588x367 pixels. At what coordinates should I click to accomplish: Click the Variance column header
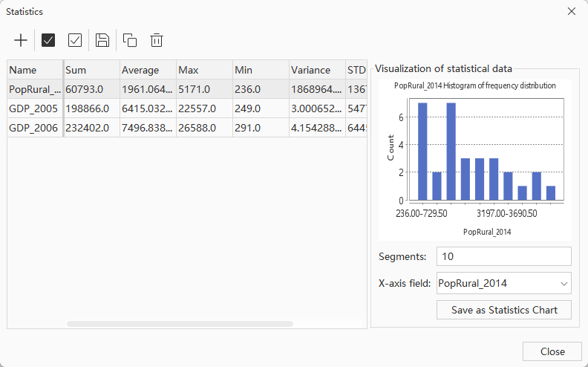click(x=316, y=70)
